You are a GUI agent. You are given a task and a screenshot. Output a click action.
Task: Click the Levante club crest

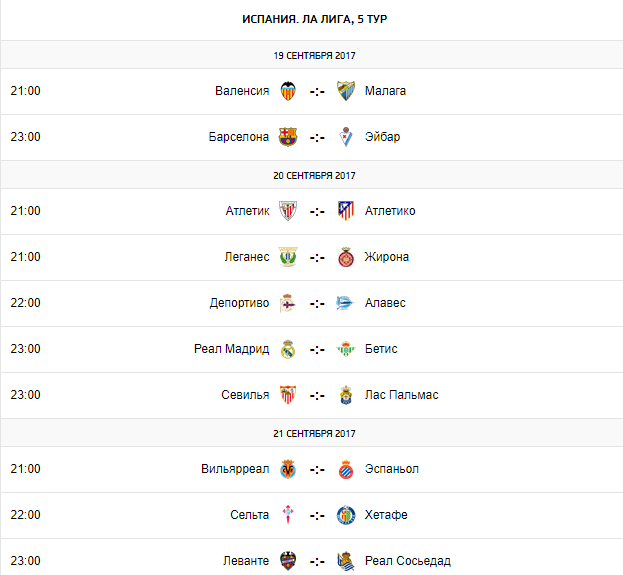click(x=288, y=561)
